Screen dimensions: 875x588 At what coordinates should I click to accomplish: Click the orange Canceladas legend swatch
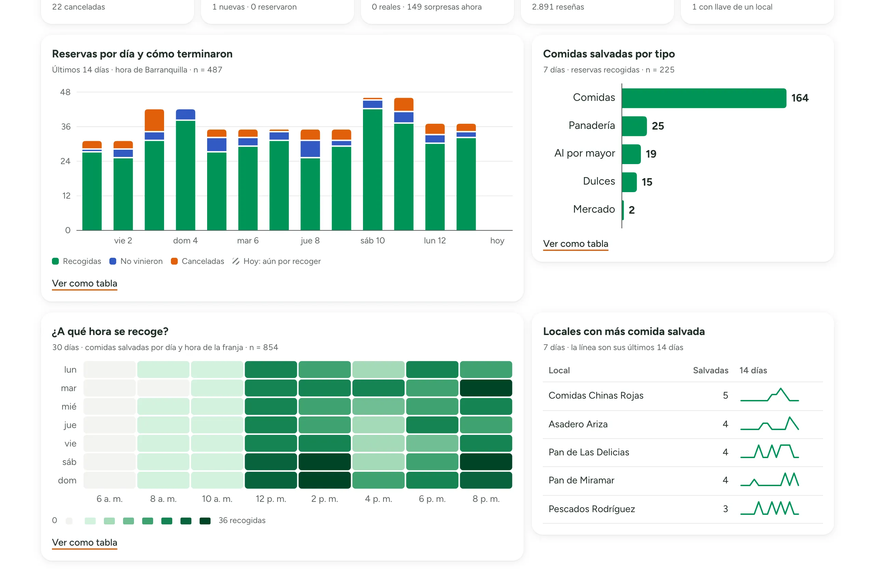tap(174, 262)
